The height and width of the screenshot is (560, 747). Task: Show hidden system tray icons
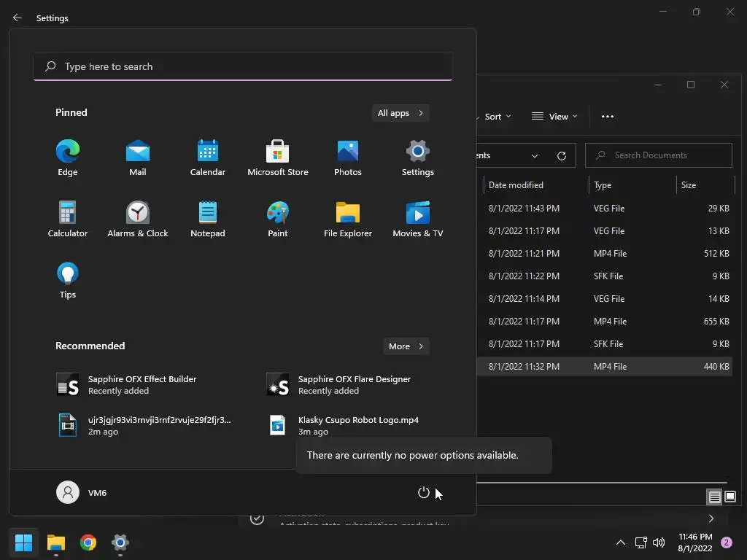coord(620,542)
